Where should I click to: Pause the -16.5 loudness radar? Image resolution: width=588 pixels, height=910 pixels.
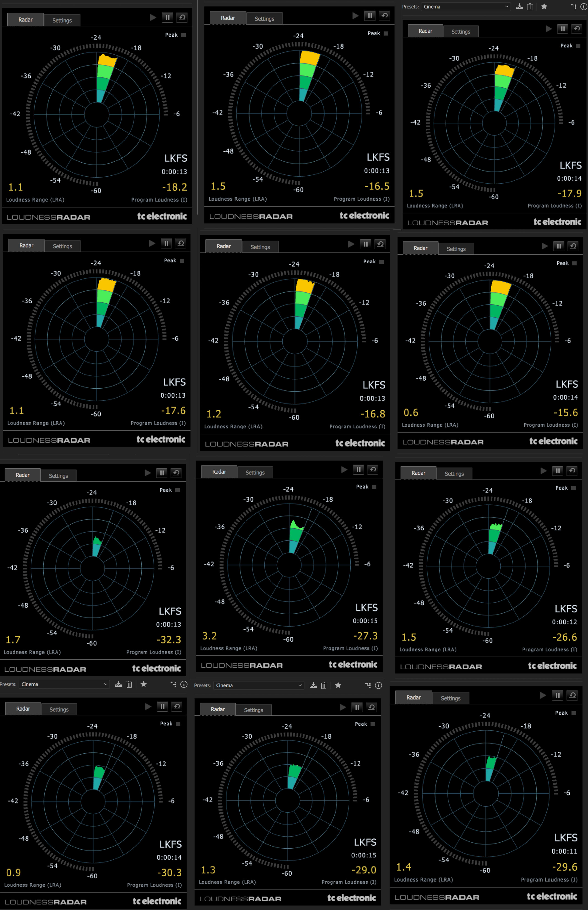click(370, 16)
